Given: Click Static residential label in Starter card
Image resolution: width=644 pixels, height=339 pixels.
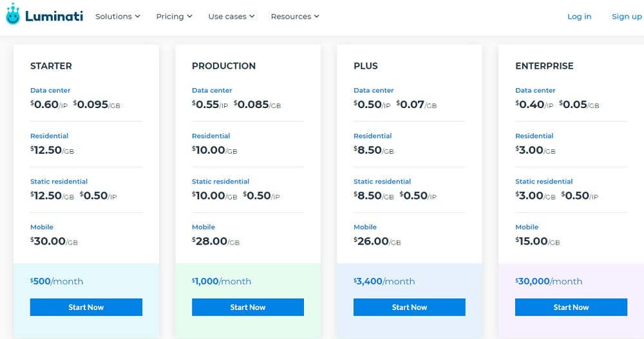Looking at the screenshot, I should tap(59, 181).
